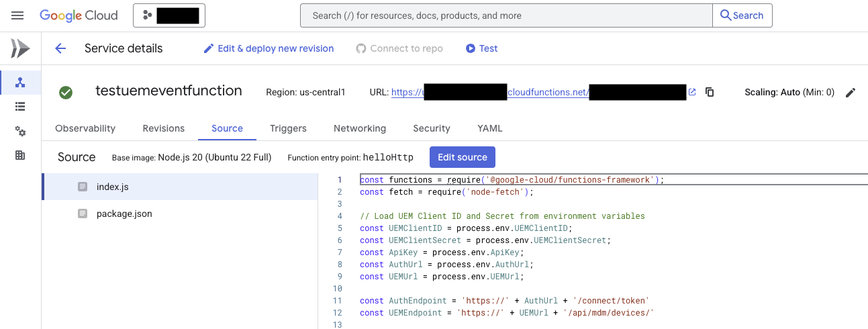
Task: Open the list view sidebar icon
Action: click(x=20, y=107)
